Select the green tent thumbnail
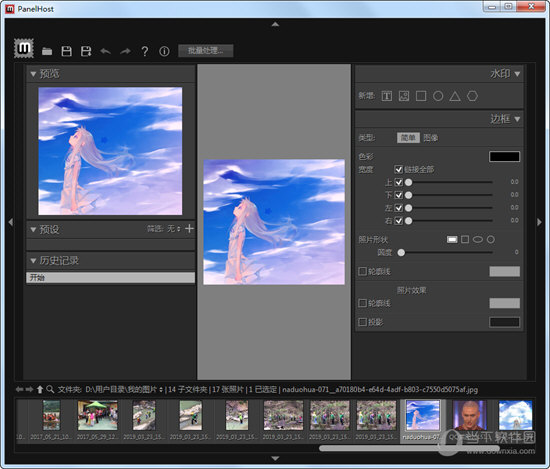The image size is (550, 469). click(98, 415)
